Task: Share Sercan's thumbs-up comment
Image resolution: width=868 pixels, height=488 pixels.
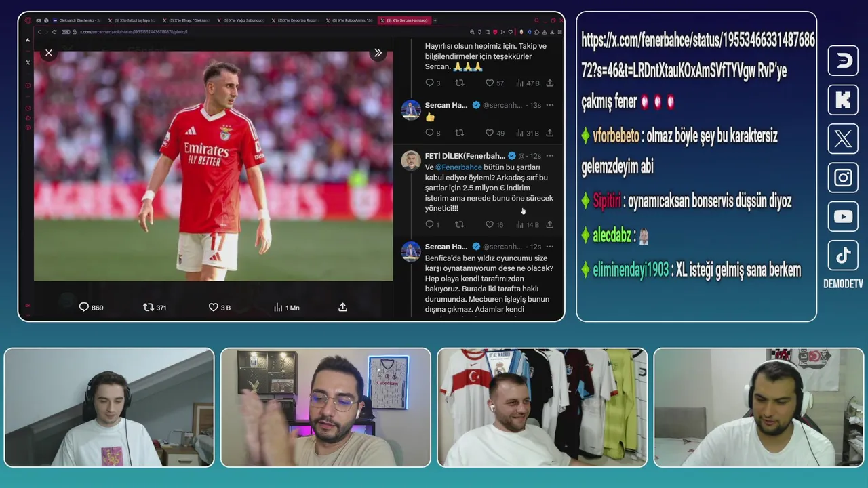Action: (549, 133)
